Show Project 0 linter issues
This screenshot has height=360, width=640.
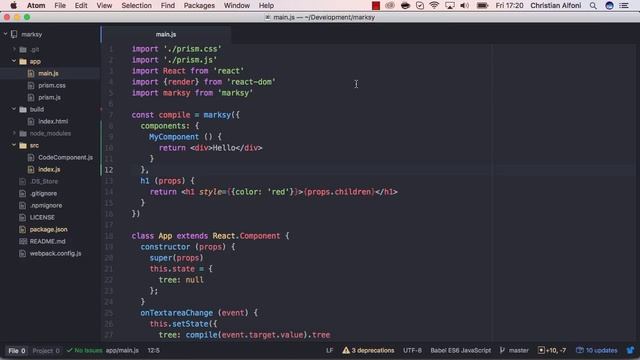[46, 351]
